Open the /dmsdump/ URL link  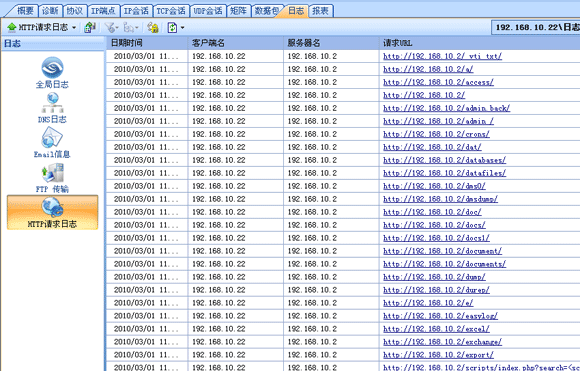coord(441,199)
